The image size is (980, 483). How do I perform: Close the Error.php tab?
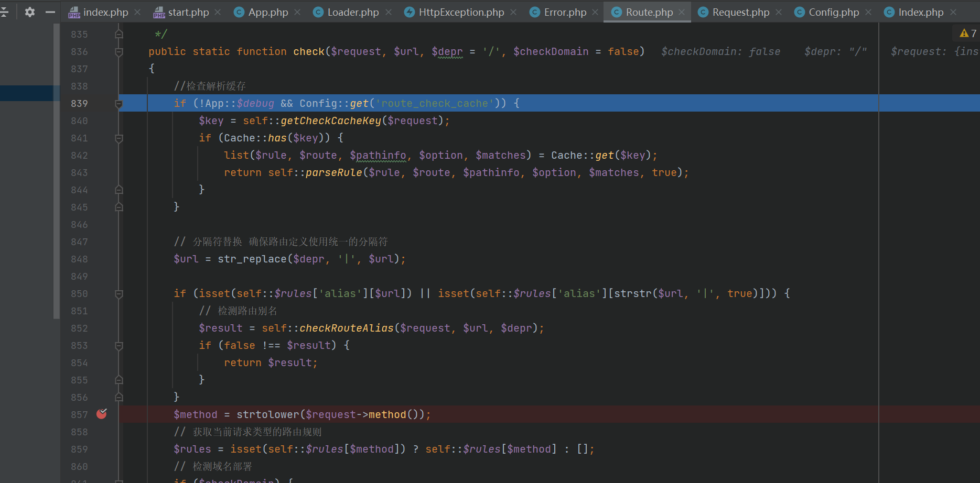tap(595, 12)
